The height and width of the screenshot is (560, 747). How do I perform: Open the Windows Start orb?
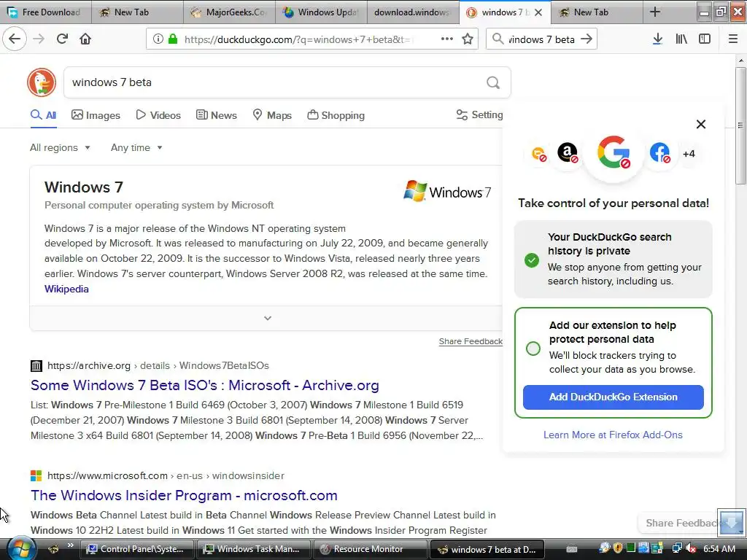point(21,548)
